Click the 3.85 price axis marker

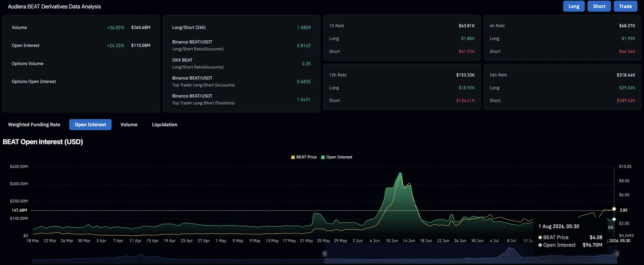coord(623,210)
